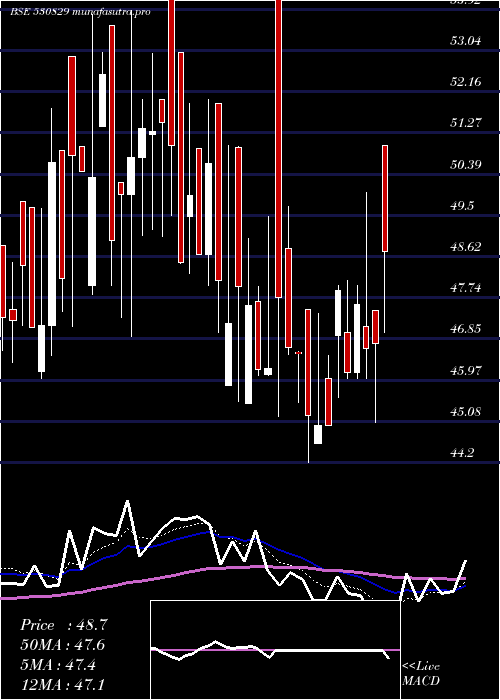The image size is (500, 700).
Task: Click the BSE 530829 ticker label
Action: click(x=39, y=12)
